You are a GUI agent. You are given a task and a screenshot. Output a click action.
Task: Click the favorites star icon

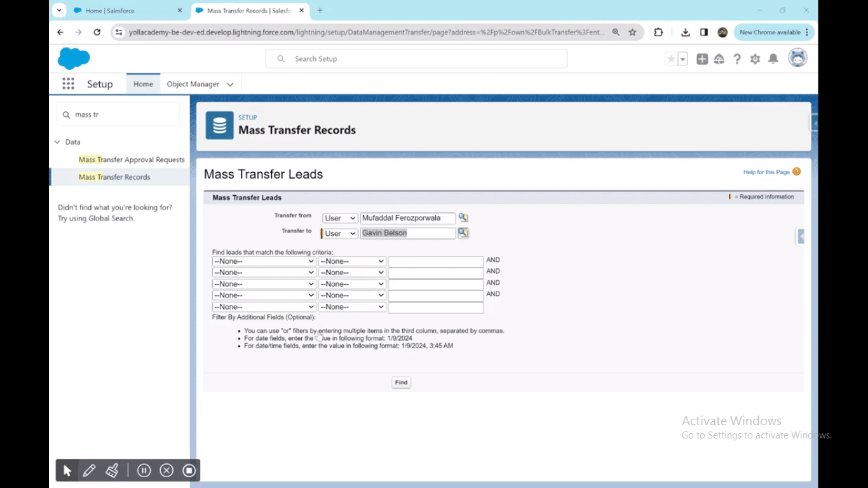coord(671,59)
